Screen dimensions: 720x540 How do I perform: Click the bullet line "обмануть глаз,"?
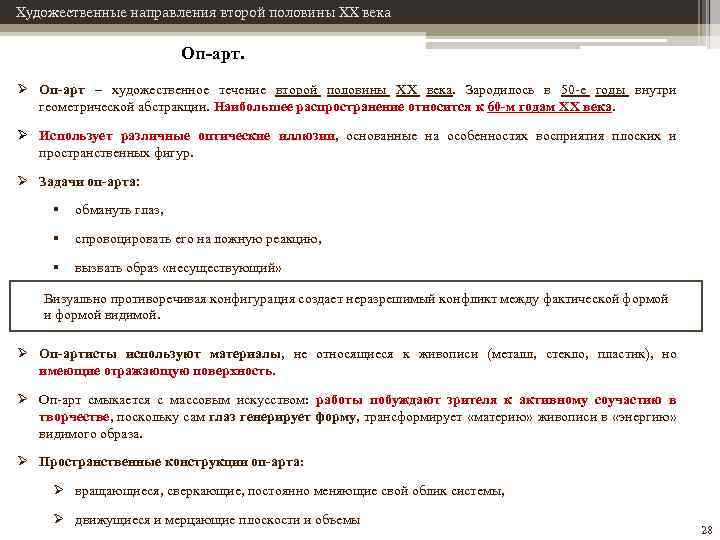coord(119,210)
